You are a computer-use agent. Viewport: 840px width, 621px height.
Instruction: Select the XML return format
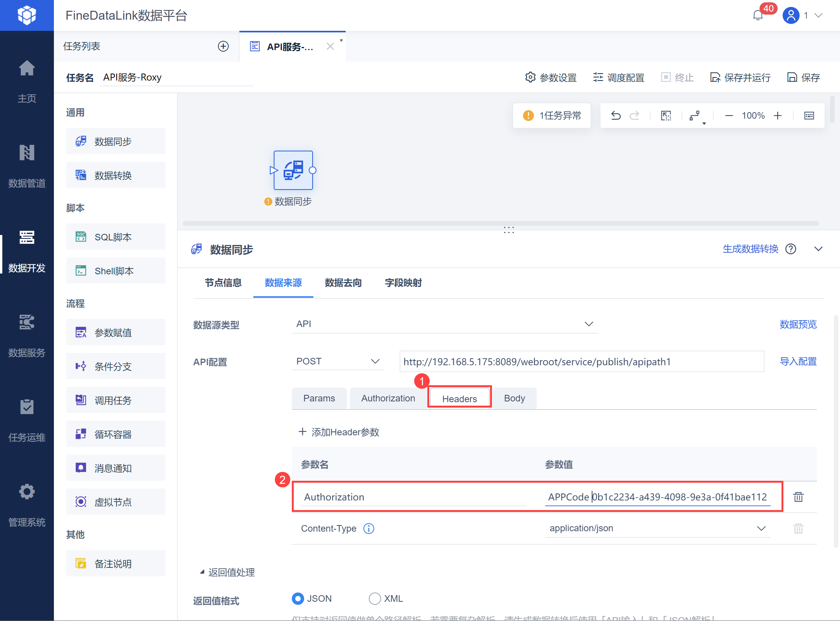375,599
